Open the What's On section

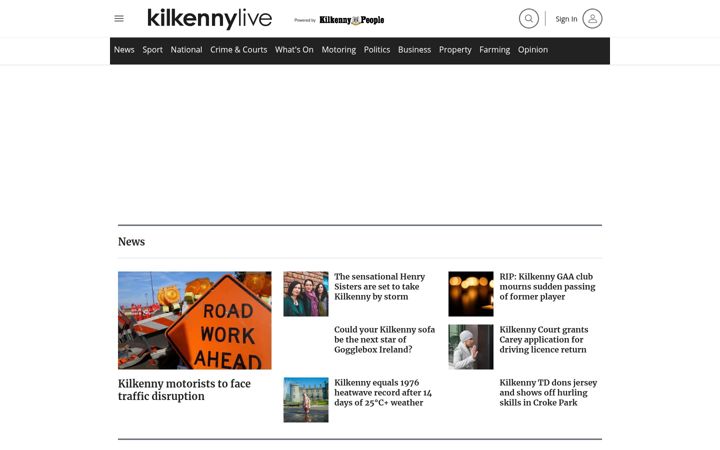click(x=294, y=50)
